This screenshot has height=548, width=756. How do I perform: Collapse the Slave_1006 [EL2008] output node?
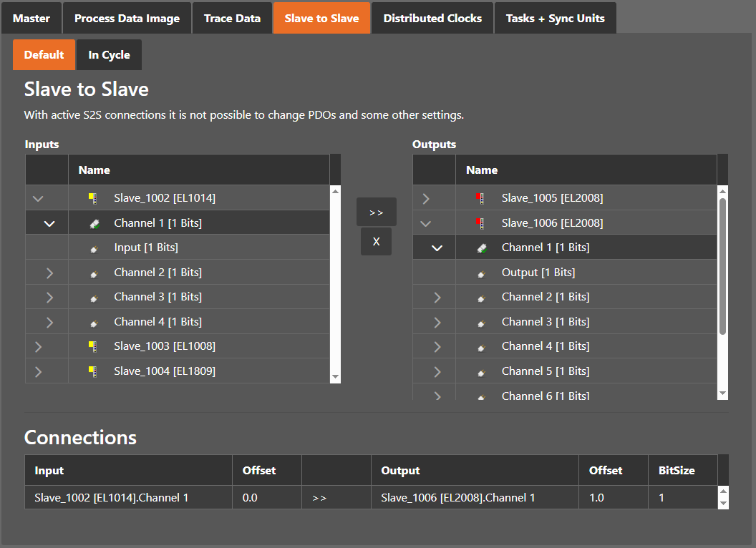pyautogui.click(x=426, y=223)
